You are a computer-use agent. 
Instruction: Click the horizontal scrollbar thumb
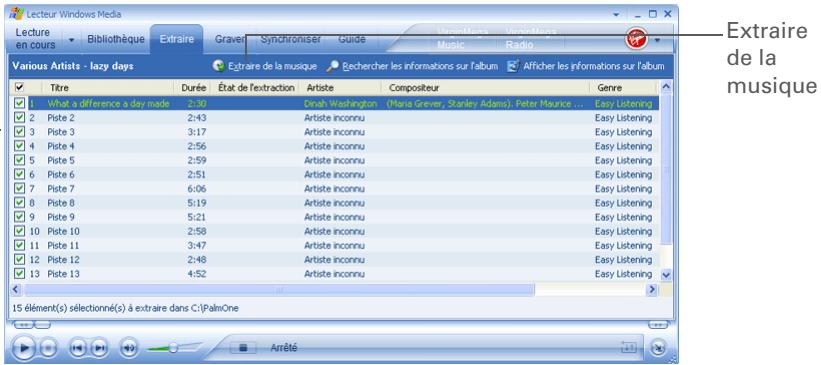point(279,289)
